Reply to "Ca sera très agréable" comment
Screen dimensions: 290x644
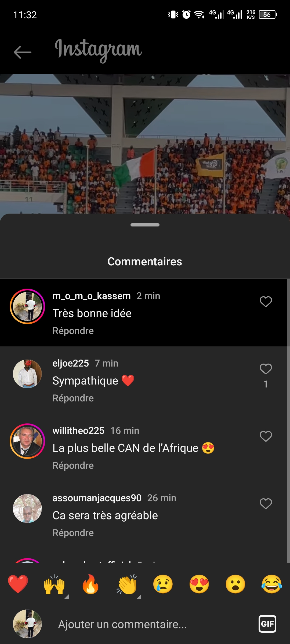pyautogui.click(x=73, y=533)
